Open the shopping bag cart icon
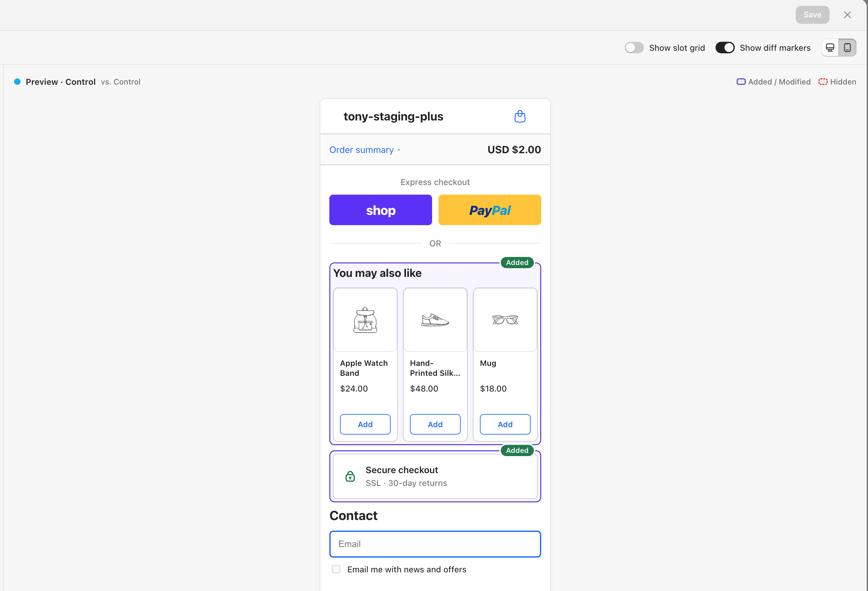This screenshot has height=591, width=868. [520, 117]
